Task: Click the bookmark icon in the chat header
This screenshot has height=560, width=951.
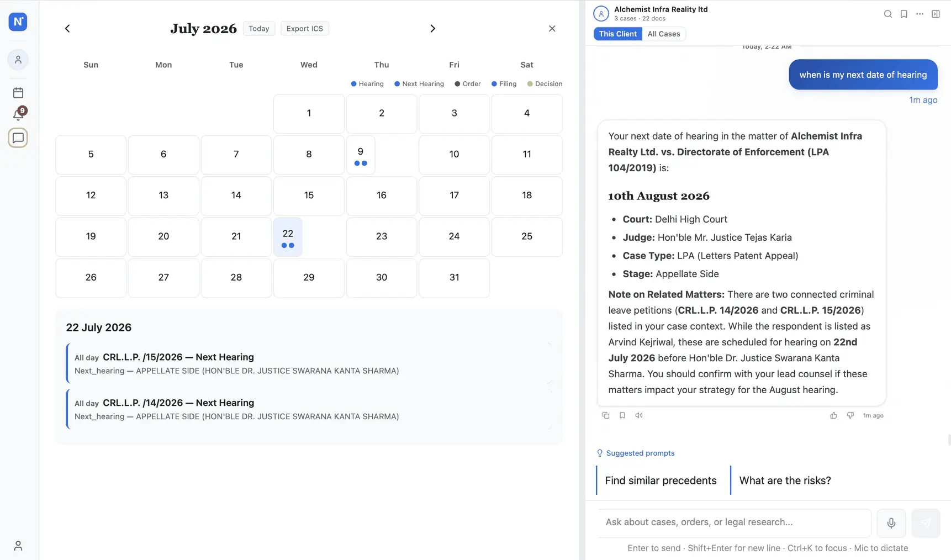Action: [x=904, y=14]
